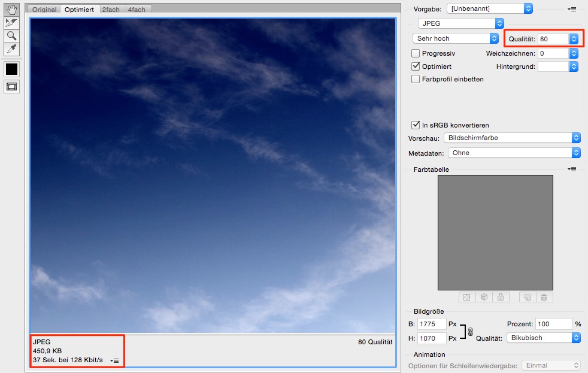Image resolution: width=588 pixels, height=373 pixels.
Task: Click the trash delete color icon
Action: [544, 298]
